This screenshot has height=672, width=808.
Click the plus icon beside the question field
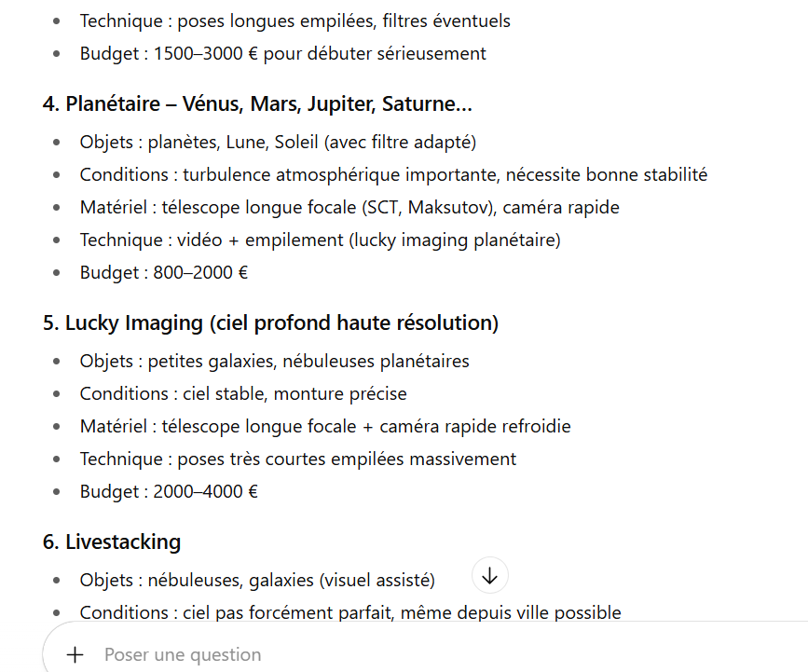75,654
